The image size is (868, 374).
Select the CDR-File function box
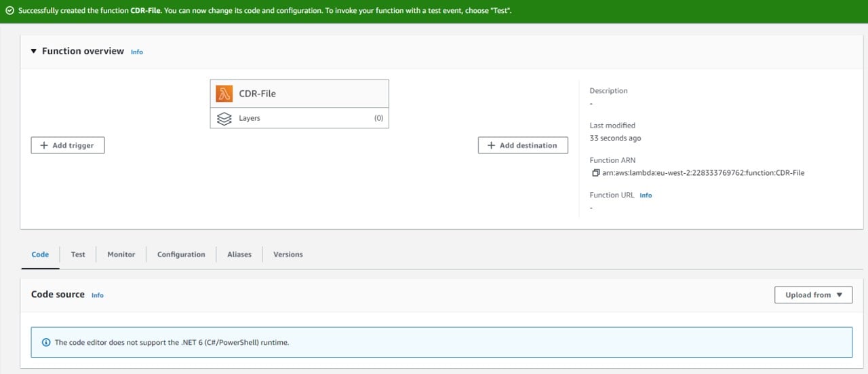coord(299,94)
